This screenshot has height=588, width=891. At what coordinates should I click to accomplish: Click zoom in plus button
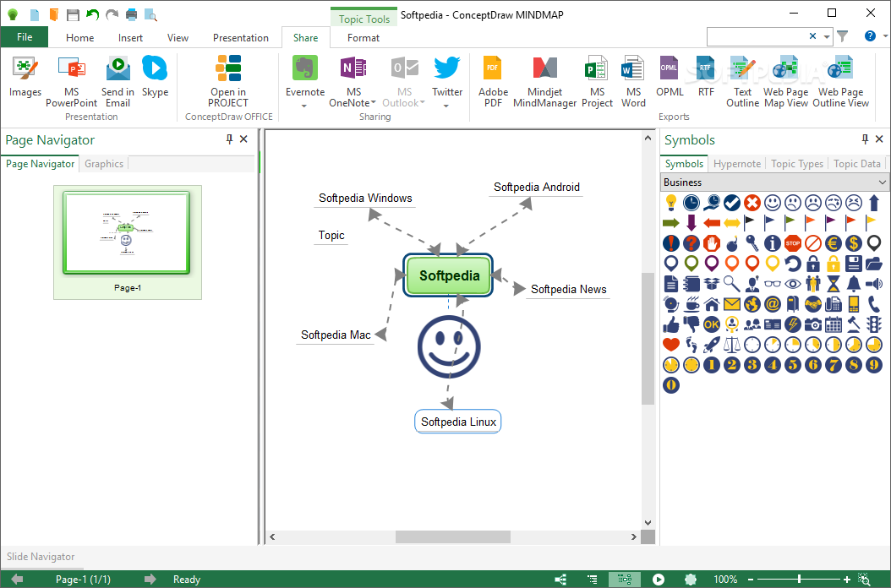click(847, 580)
